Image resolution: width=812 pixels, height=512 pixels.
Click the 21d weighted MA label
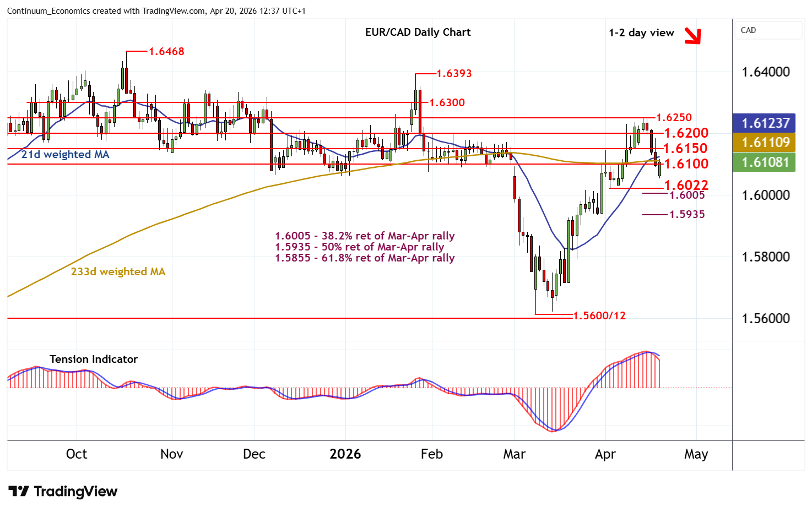[65, 155]
